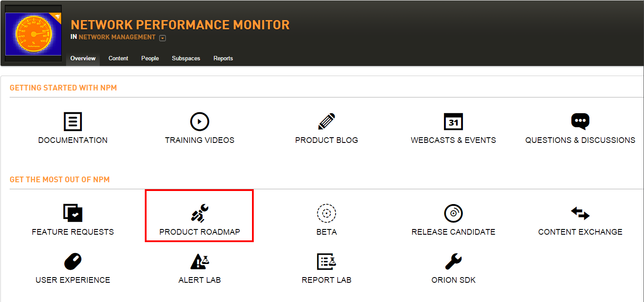Open the DOCUMENTATION text link
644x302 pixels.
tap(73, 140)
